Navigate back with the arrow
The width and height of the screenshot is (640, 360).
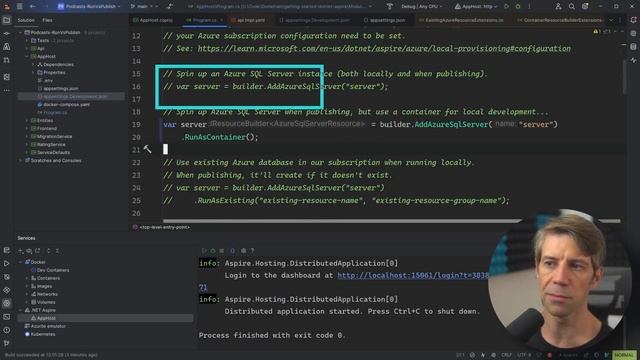point(32,7)
